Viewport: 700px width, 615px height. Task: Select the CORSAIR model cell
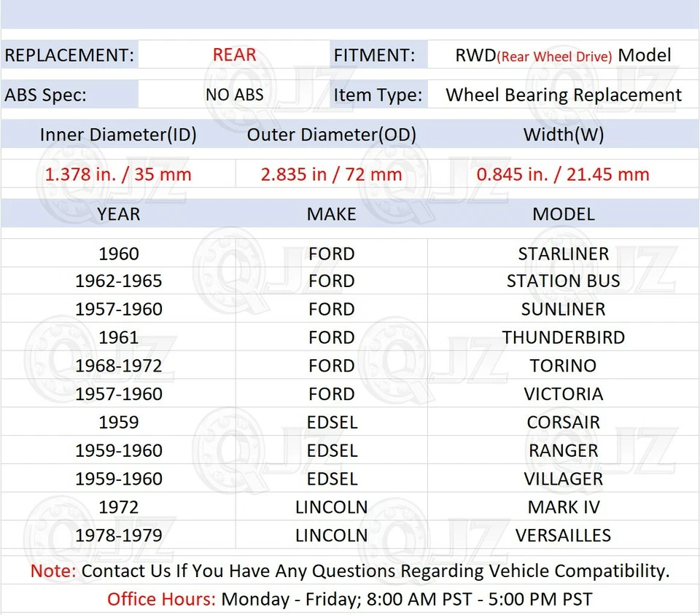click(564, 423)
